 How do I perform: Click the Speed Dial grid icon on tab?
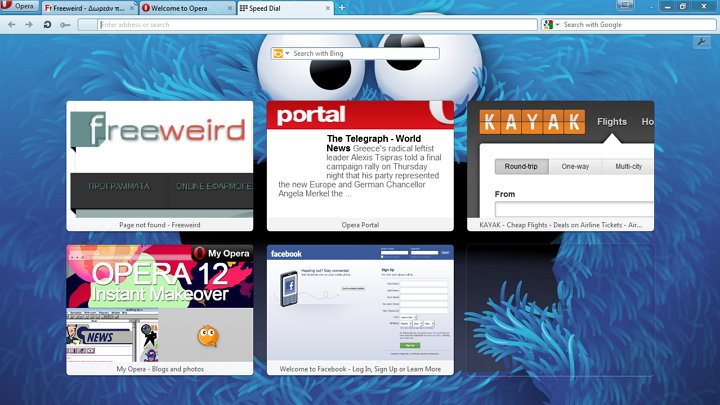coord(244,8)
